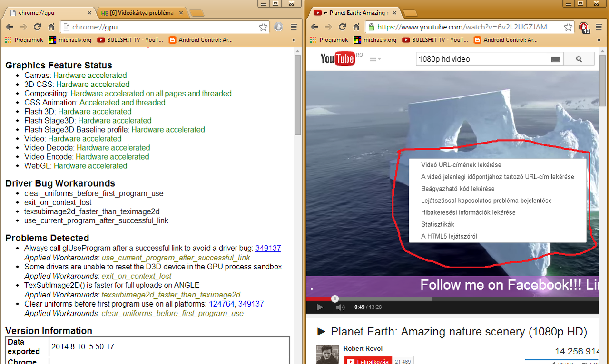
Task: Click the export date '2014.8.10. 5:50:17'
Action: (x=83, y=347)
